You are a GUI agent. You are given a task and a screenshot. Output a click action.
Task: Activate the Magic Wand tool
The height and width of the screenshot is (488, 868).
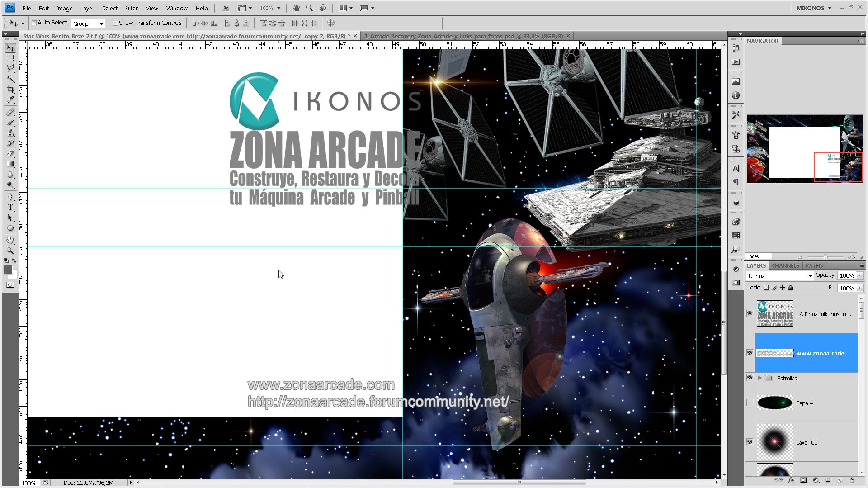pyautogui.click(x=10, y=79)
